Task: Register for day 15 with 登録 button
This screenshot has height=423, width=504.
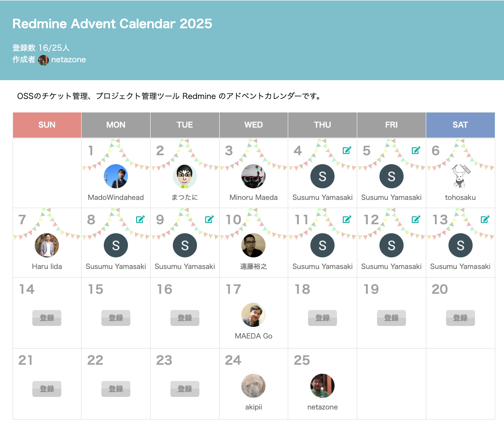Action: coord(116,318)
